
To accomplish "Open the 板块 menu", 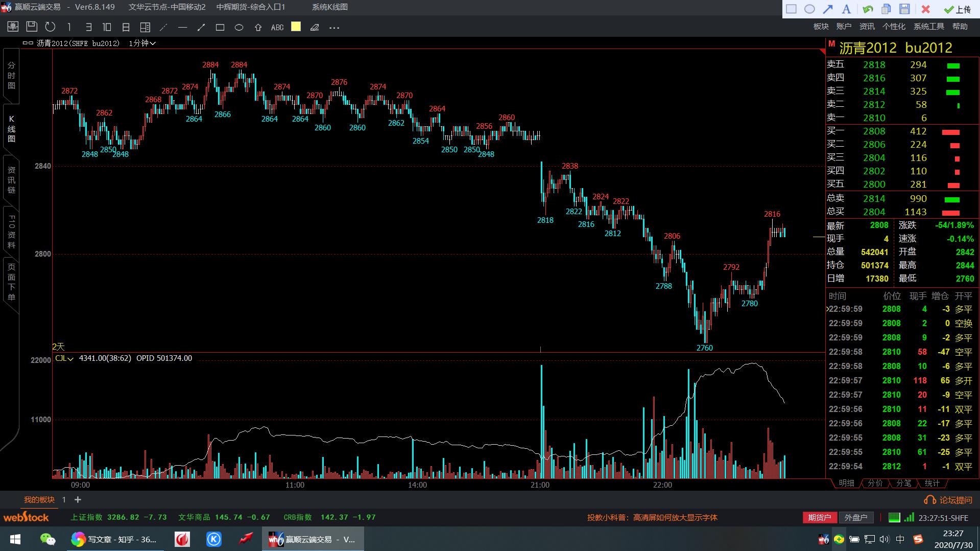I will click(821, 26).
